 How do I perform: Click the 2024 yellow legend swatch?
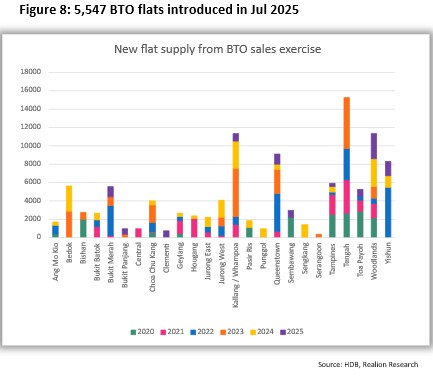pyautogui.click(x=253, y=332)
